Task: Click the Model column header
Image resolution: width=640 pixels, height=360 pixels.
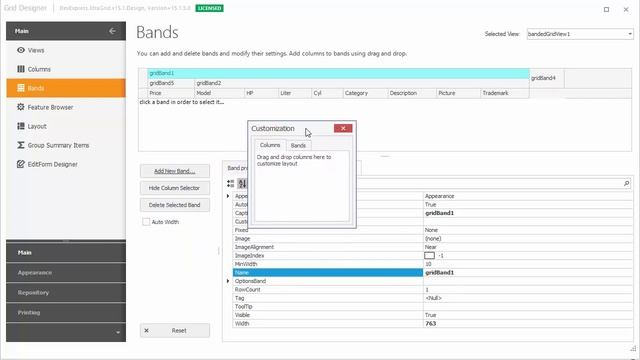Action: (219, 93)
